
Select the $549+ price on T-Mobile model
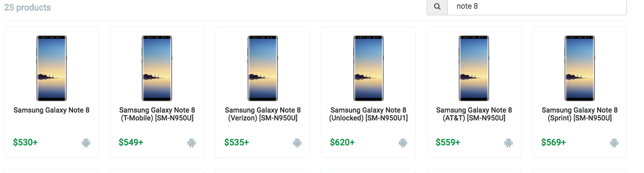pos(131,142)
